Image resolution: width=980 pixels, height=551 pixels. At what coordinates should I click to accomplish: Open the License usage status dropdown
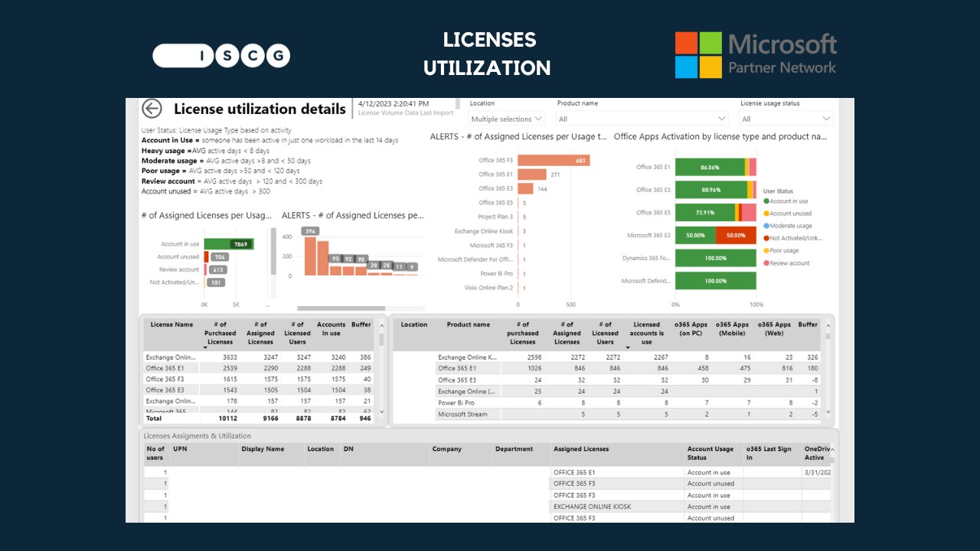pos(786,119)
